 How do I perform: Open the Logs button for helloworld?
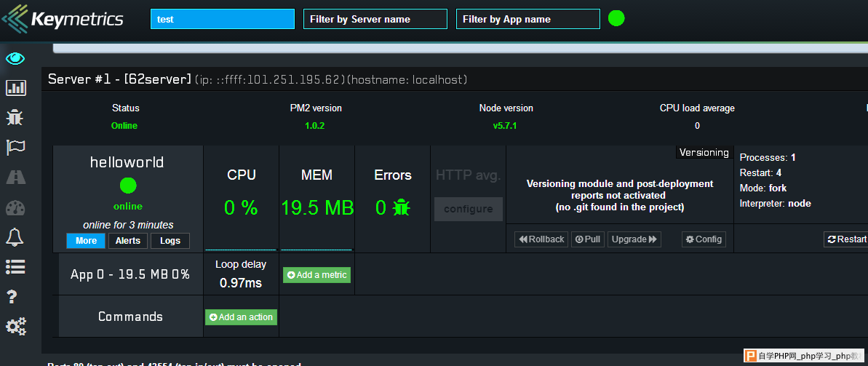[170, 240]
